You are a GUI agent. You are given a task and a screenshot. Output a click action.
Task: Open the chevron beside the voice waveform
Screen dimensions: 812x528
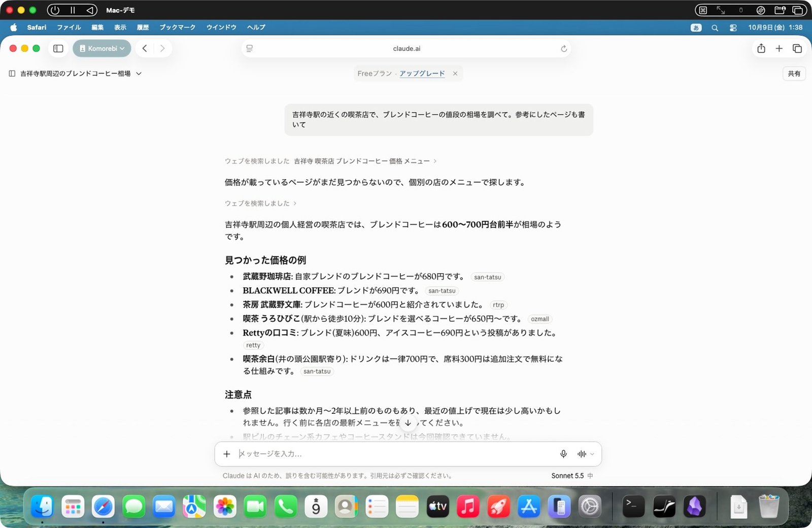[x=592, y=454]
